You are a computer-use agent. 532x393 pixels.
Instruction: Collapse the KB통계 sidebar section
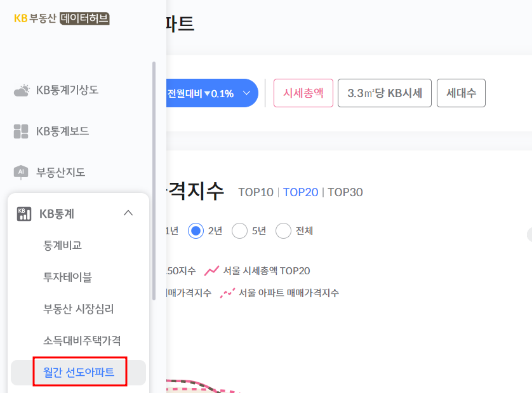point(128,213)
